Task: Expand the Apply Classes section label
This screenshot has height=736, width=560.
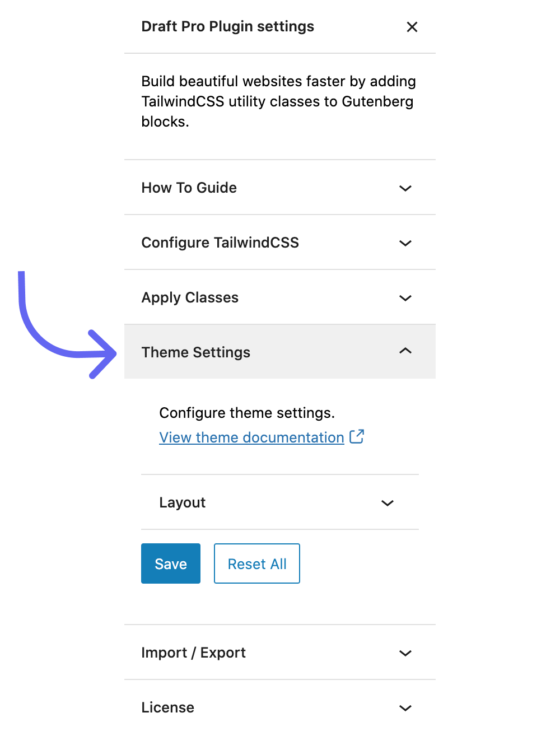Action: point(190,297)
